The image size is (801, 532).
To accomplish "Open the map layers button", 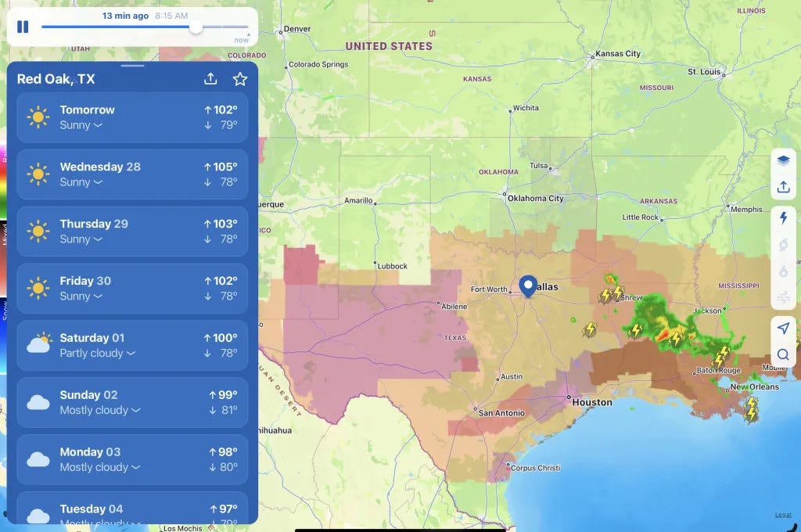I will (783, 160).
